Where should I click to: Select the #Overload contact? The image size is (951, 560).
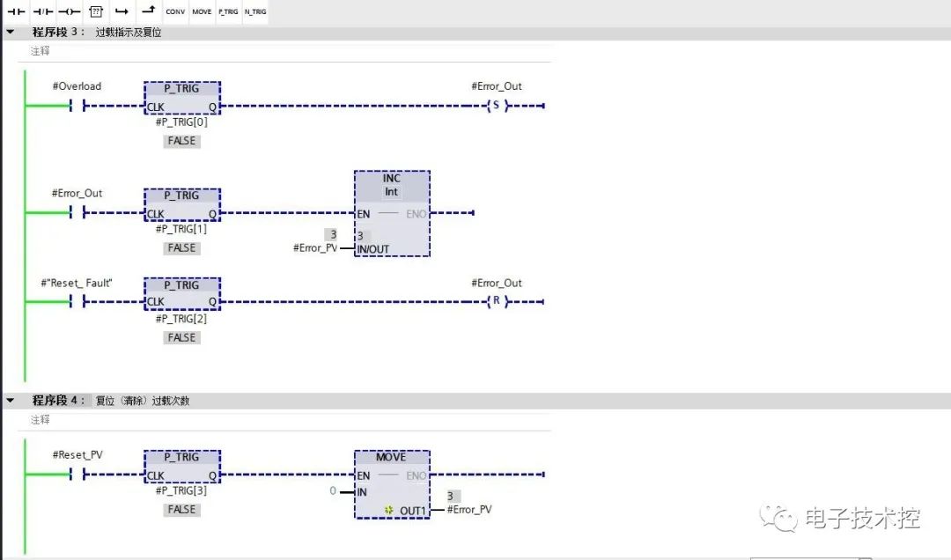point(77,107)
